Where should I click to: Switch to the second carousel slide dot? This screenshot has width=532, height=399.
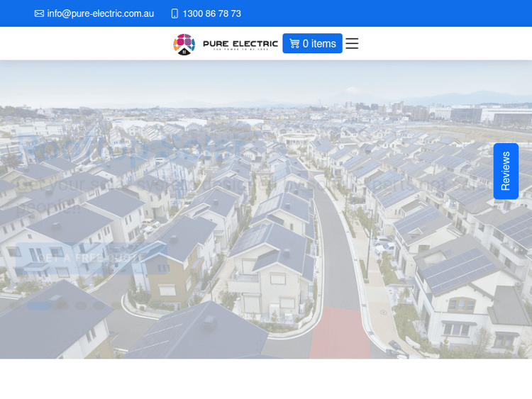62,305
